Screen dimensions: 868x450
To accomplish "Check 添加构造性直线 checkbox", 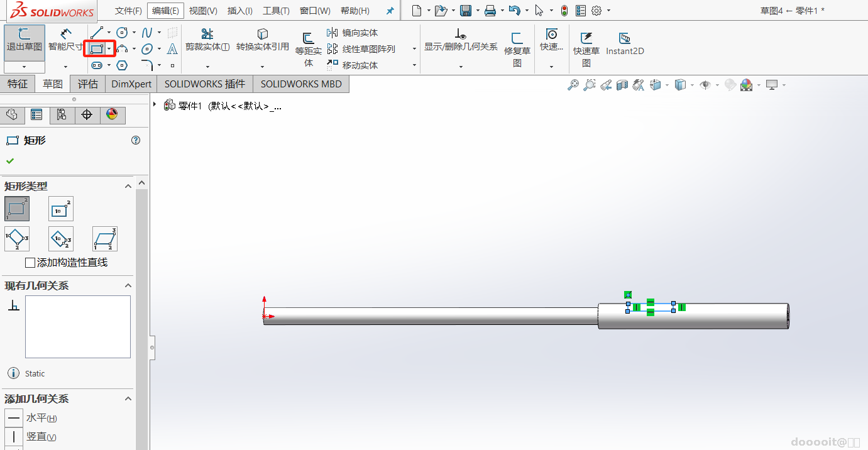I will pyautogui.click(x=30, y=263).
